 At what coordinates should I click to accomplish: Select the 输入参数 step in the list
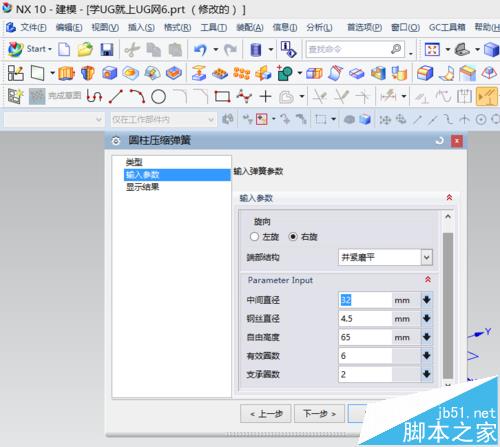click(x=177, y=175)
